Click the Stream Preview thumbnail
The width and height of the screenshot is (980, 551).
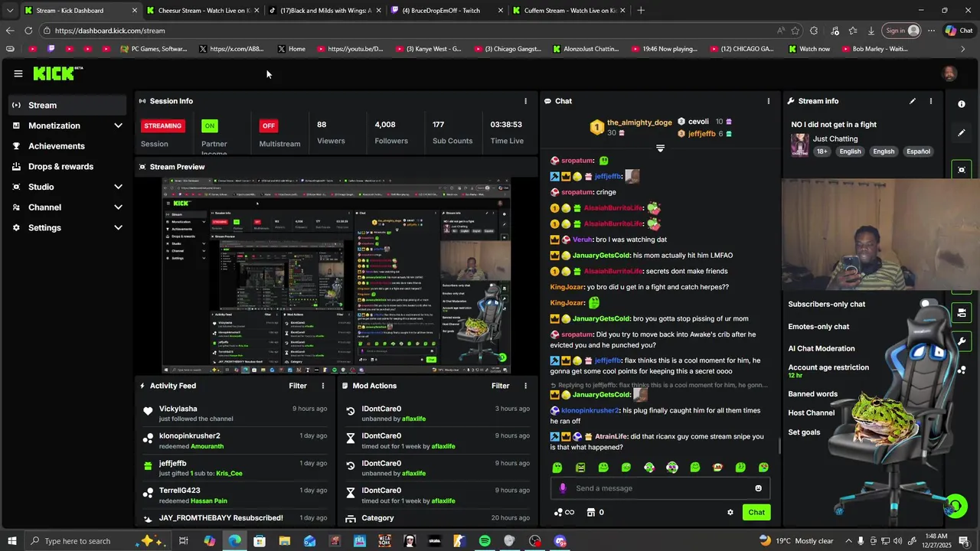click(336, 276)
